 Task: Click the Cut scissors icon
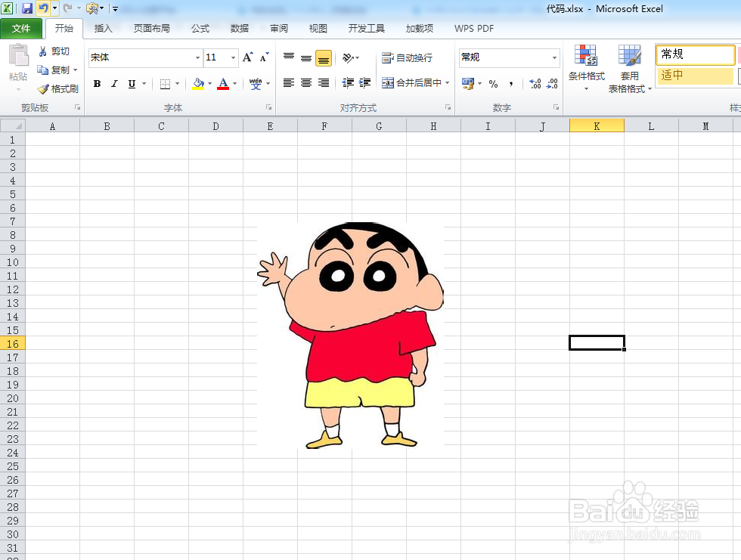[x=43, y=51]
